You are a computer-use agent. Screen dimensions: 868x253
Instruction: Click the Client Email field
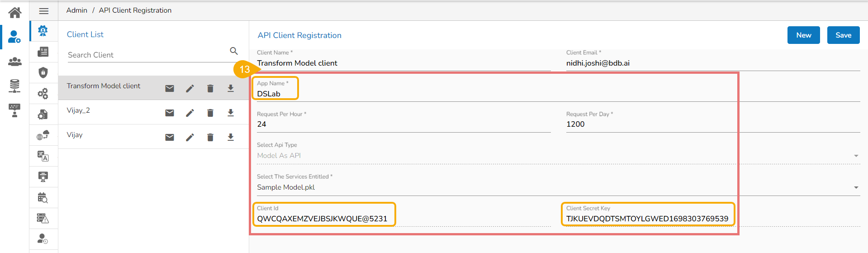click(711, 63)
